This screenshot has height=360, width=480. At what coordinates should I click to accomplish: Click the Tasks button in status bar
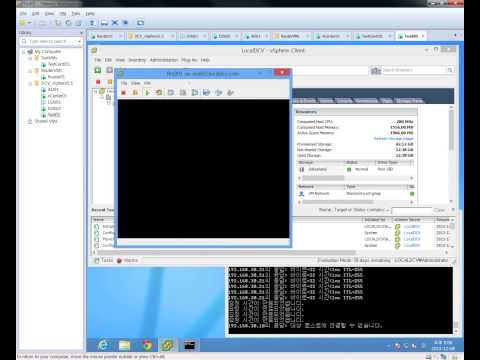pyautogui.click(x=104, y=260)
